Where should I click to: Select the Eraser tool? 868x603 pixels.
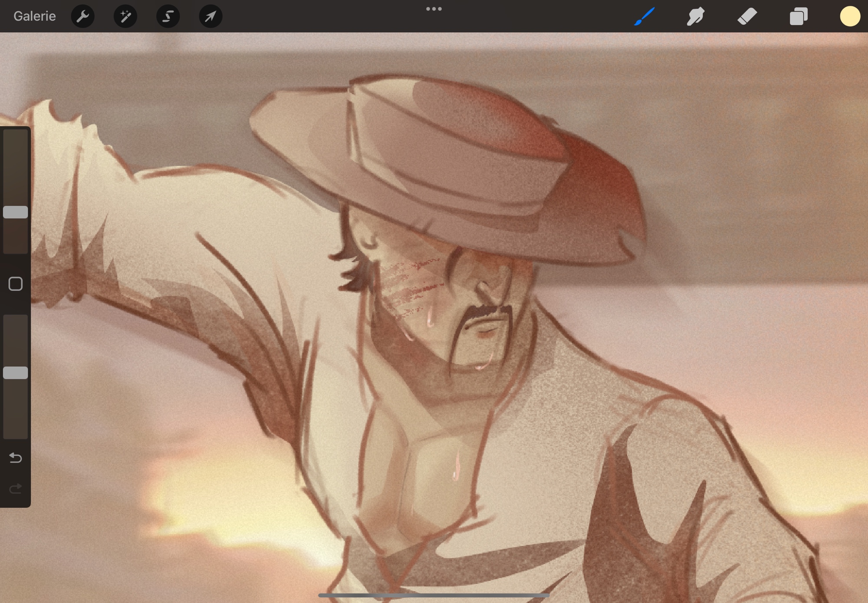click(747, 16)
